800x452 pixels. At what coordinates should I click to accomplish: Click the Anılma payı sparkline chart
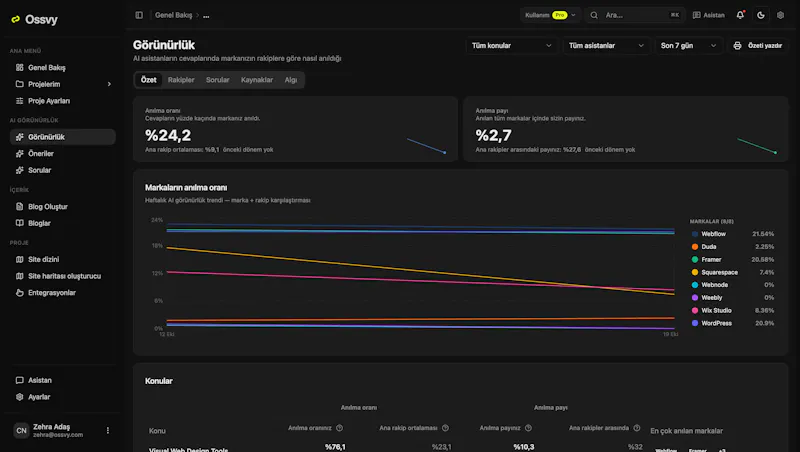[757, 145]
